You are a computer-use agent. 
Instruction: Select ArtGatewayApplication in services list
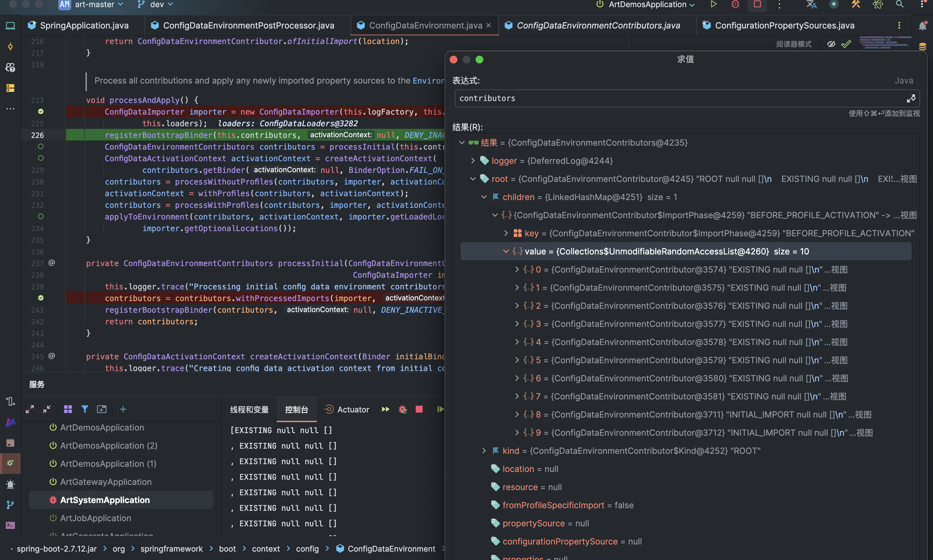106,482
